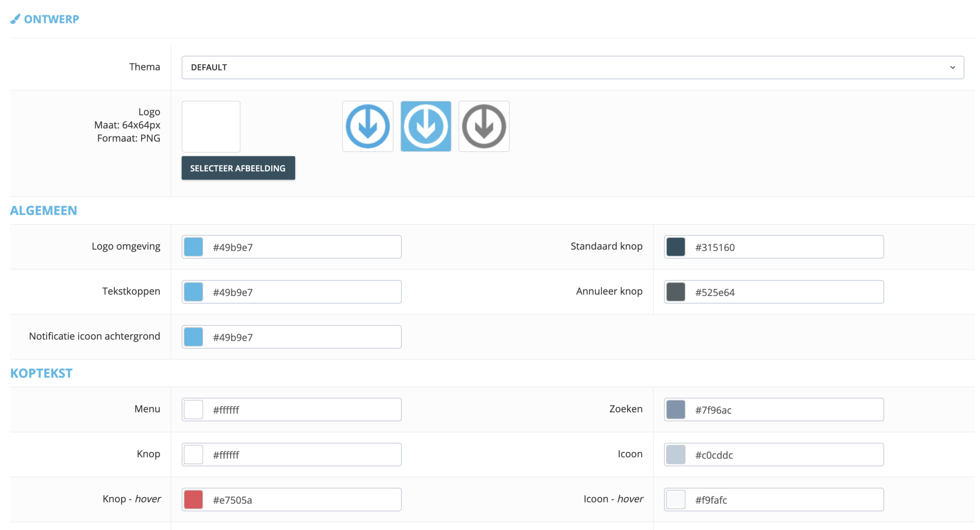Click the 'Formaat: PNG' text
Image resolution: width=980 pixels, height=530 pixels.
click(129, 138)
